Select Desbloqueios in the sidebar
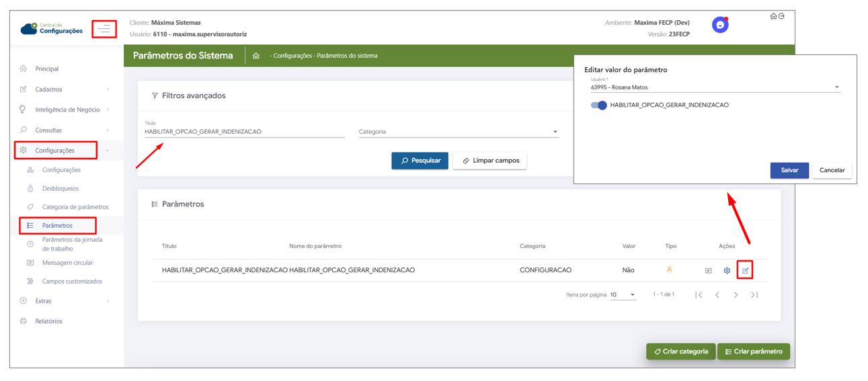This screenshot has width=868, height=381. coord(61,189)
